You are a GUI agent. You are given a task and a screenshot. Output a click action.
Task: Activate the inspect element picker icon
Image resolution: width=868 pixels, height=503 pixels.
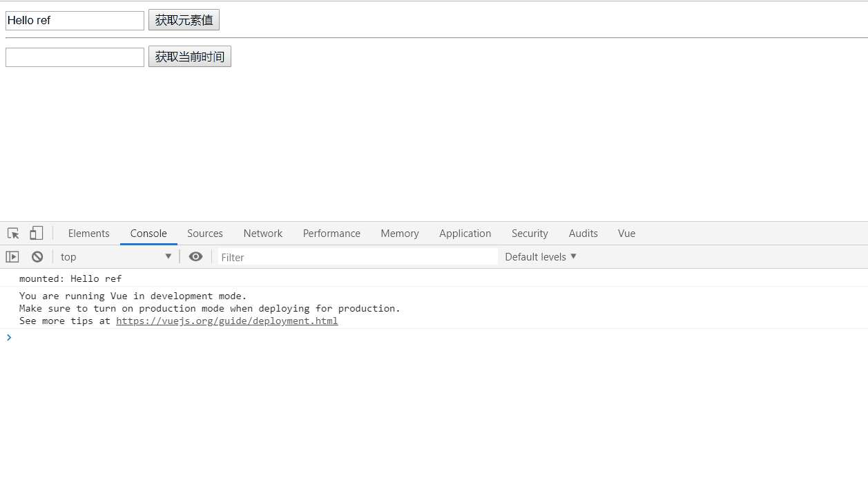13,234
